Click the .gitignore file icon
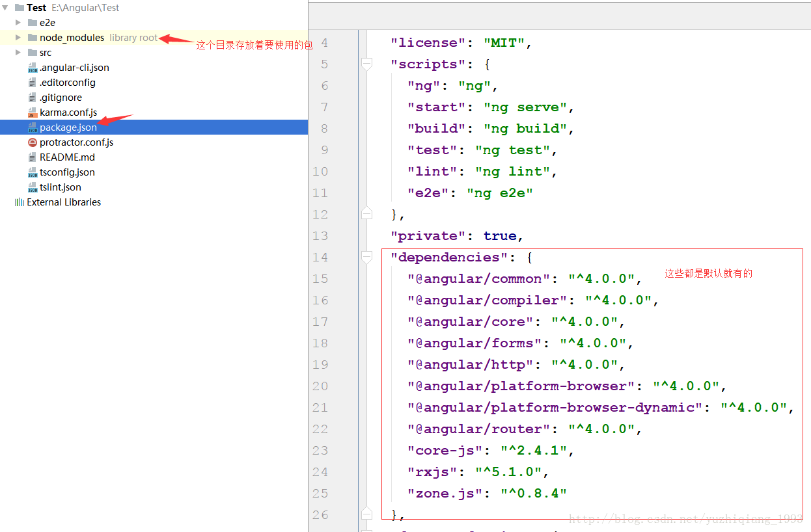The width and height of the screenshot is (811, 532). (x=33, y=98)
